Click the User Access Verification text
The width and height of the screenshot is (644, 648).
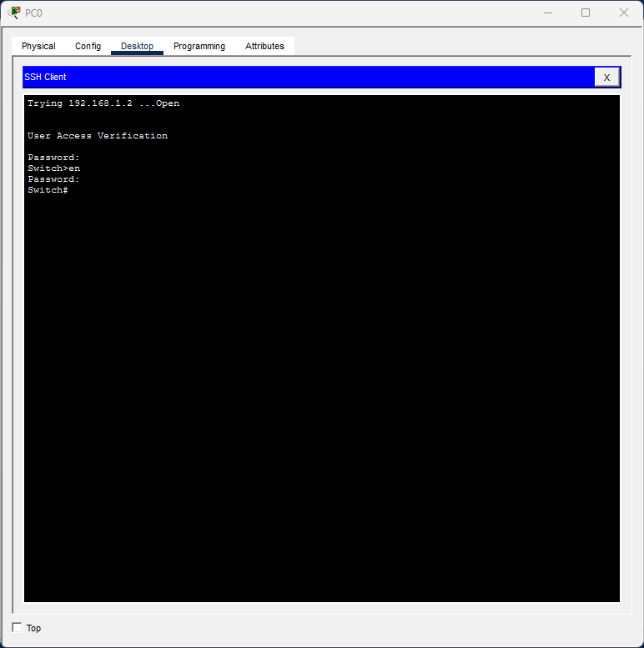tap(98, 136)
